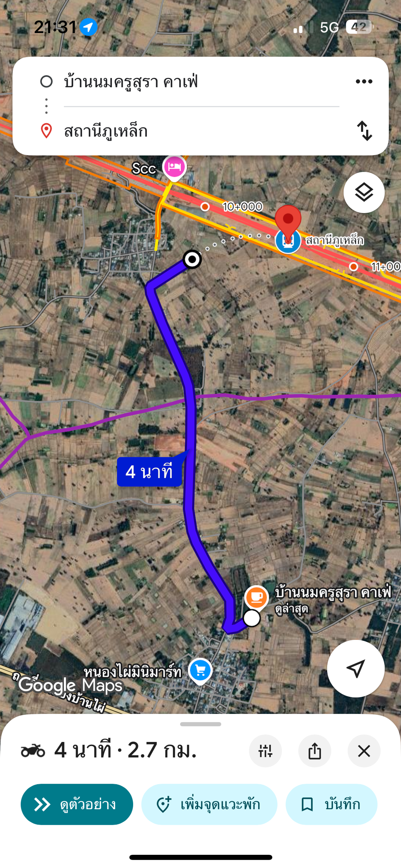Start the ดูตัวอย่าง preview button
Viewport: 401px width, 868px height.
(x=77, y=804)
